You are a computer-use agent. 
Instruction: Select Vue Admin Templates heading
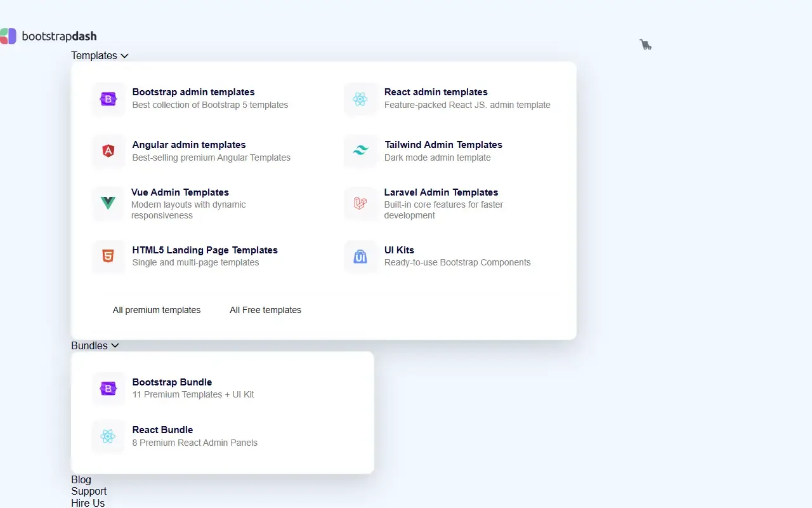click(180, 192)
